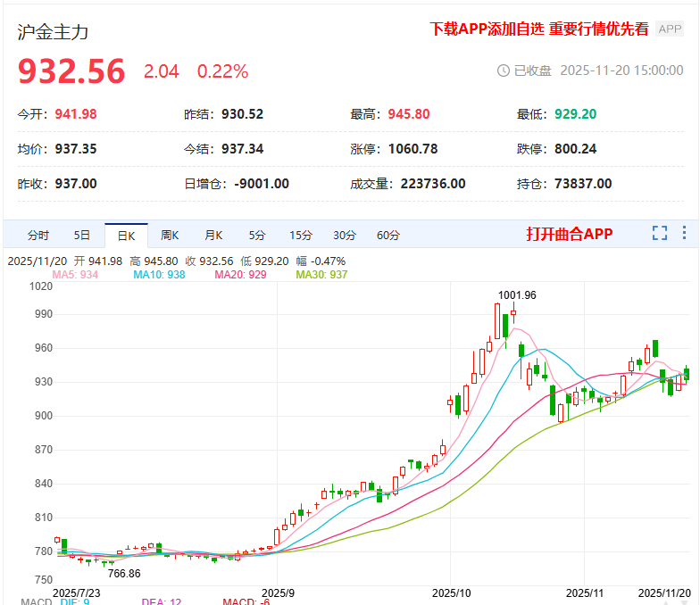Open the 周K chart tab
Viewport: 700px width, 605px height.
(170, 236)
